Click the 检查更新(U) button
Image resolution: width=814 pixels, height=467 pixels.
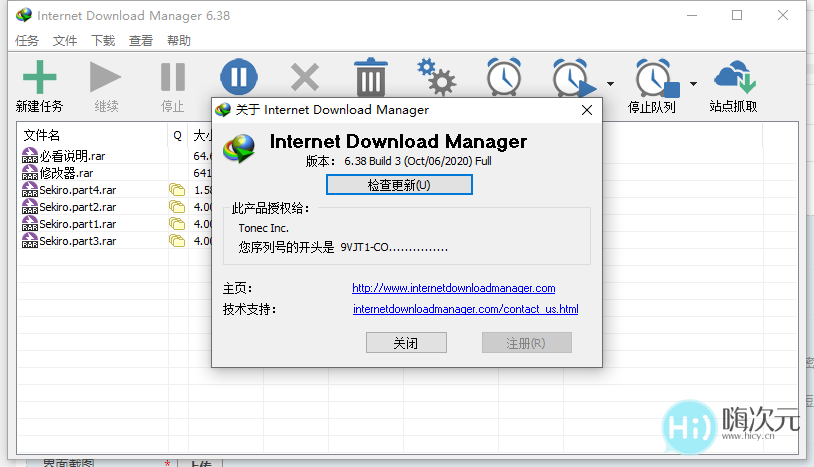pos(399,185)
